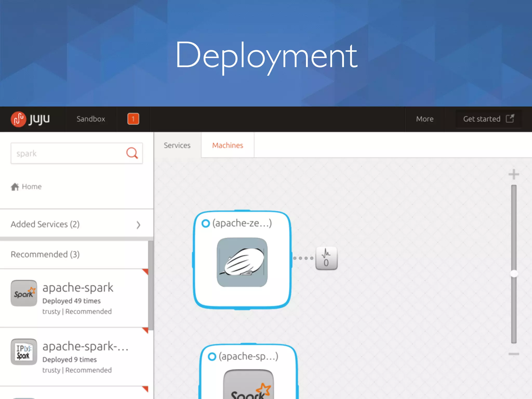Click the status circle on apache-sp service
Image resolution: width=532 pixels, height=399 pixels.
coord(212,357)
